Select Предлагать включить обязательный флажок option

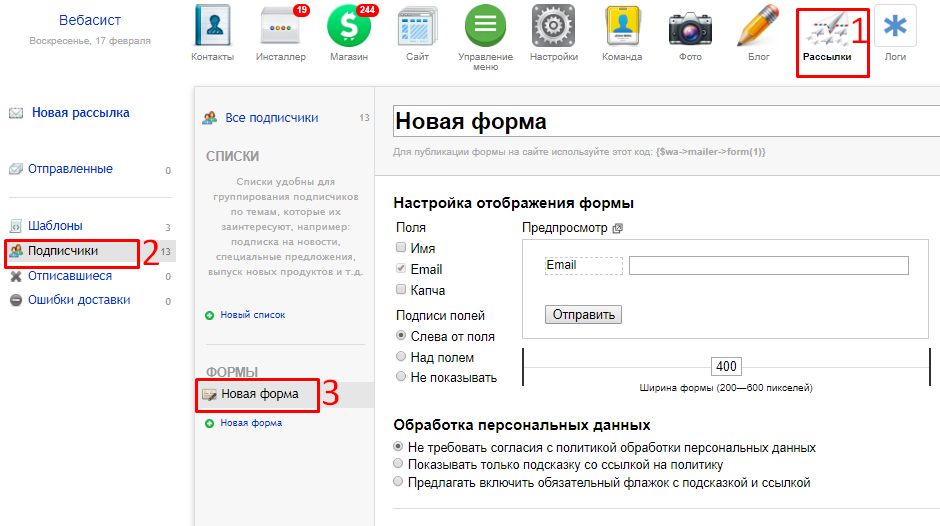point(398,481)
